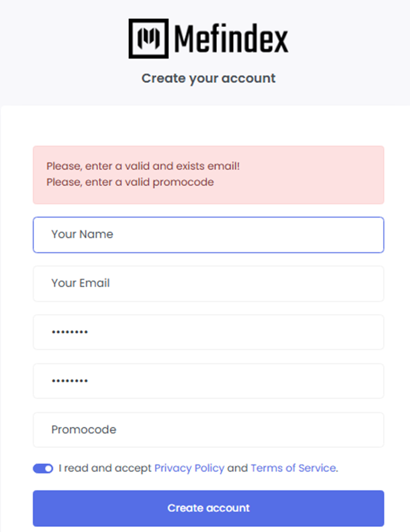Click the second masked confirm password field
This screenshot has height=532, width=410.
pyautogui.click(x=208, y=381)
